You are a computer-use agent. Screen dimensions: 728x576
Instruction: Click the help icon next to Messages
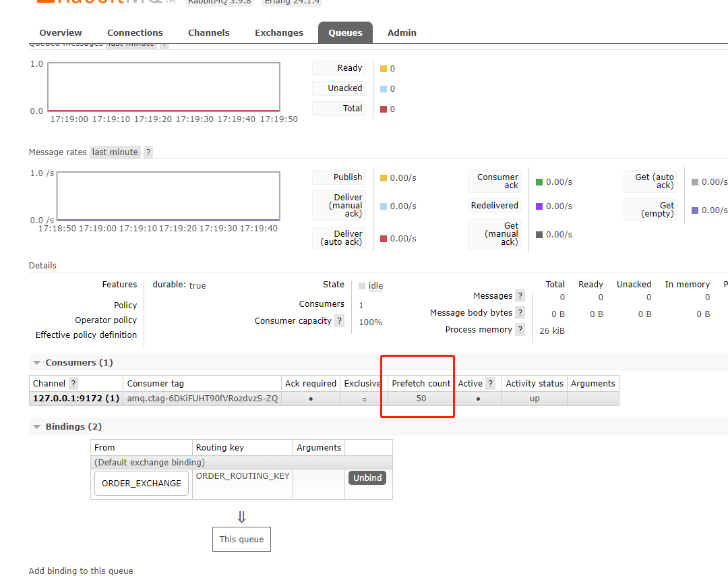(519, 295)
